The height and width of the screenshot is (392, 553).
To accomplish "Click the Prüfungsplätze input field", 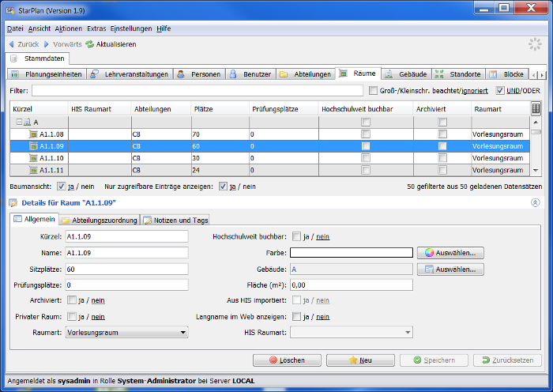I will coord(126,285).
